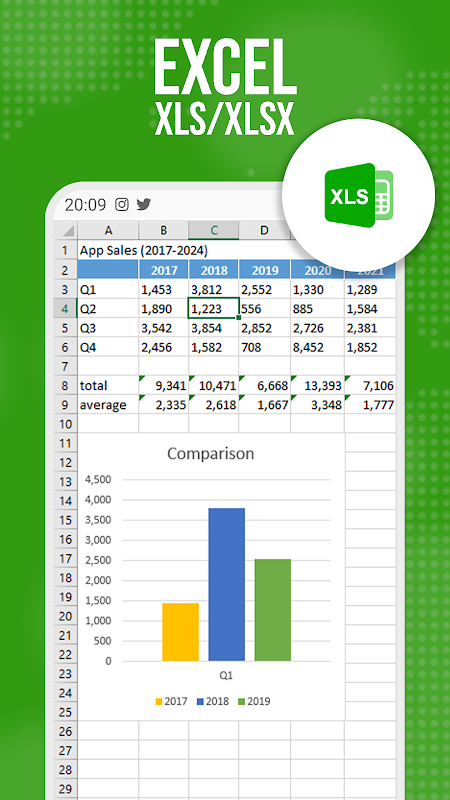Click cell with value 3,854
Image resolution: width=450 pixels, height=800 pixels.
coord(213,328)
